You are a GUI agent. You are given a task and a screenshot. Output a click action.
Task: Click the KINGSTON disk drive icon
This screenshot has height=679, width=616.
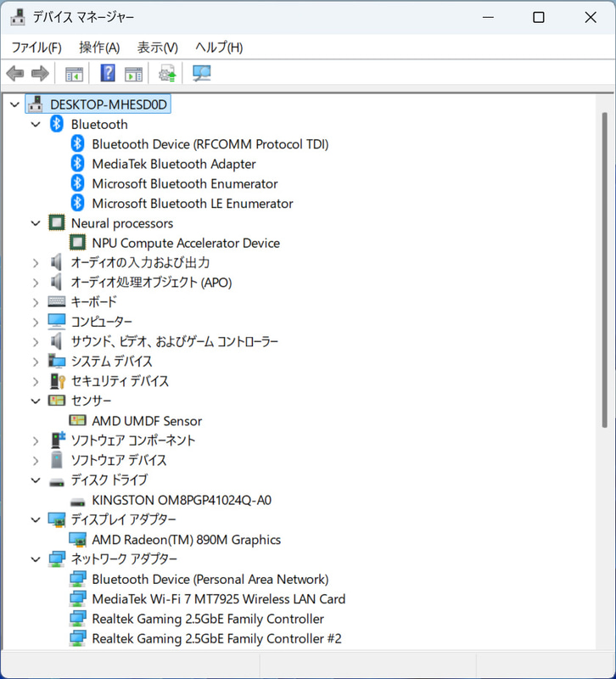click(77, 502)
